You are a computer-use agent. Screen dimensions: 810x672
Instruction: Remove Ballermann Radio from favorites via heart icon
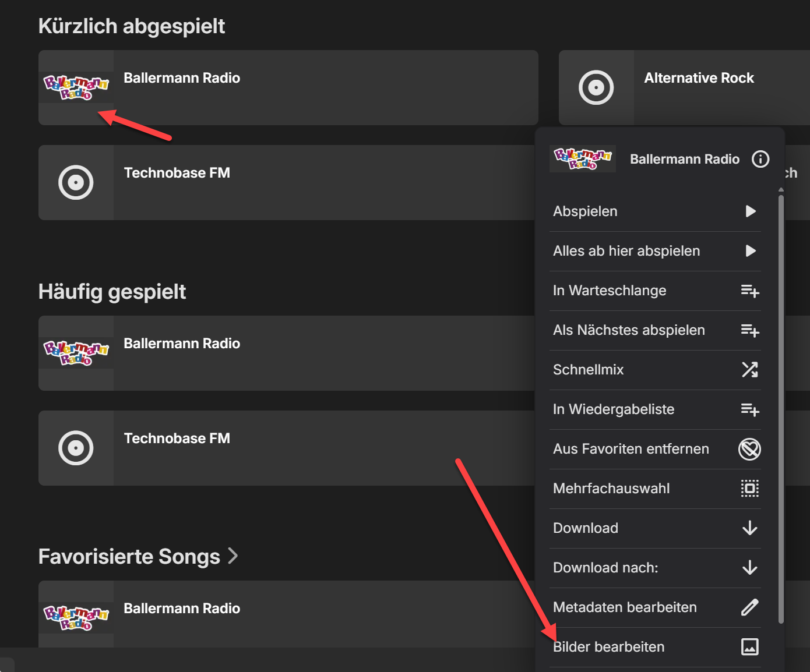point(750,449)
